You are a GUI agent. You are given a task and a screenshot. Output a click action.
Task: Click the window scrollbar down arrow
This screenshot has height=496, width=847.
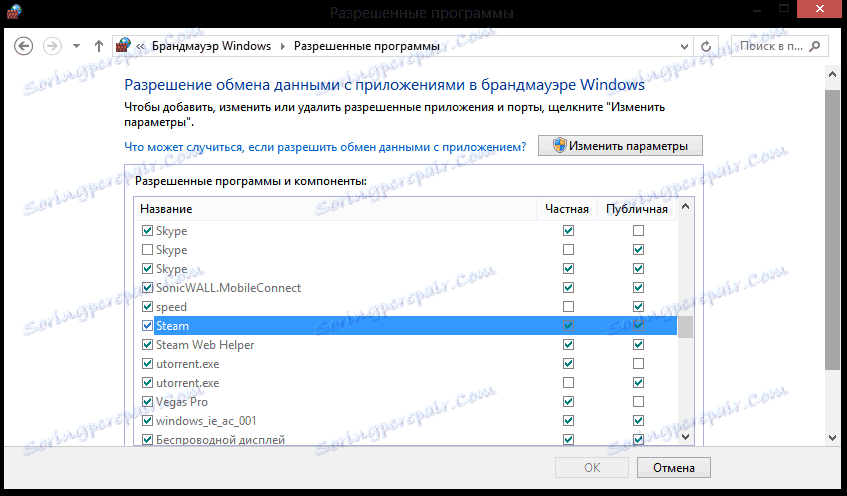pos(832,438)
